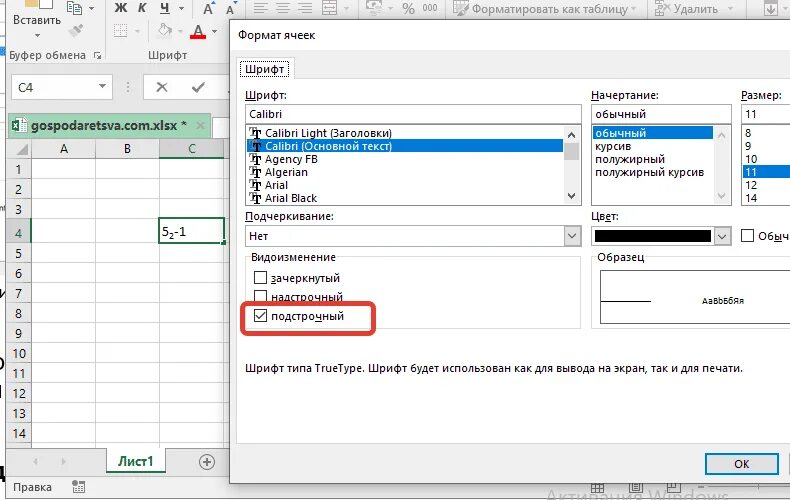Select Agency FB in the font list
The width and height of the screenshot is (790, 500).
291,159
